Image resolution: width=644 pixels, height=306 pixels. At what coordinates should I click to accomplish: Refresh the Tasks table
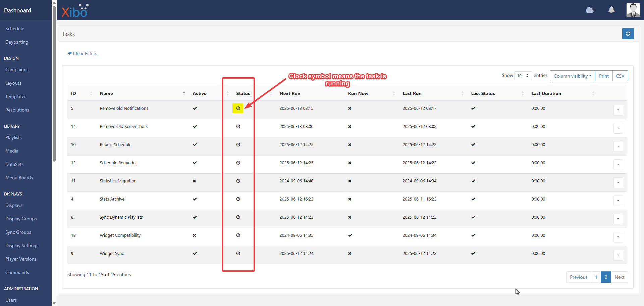tap(628, 34)
